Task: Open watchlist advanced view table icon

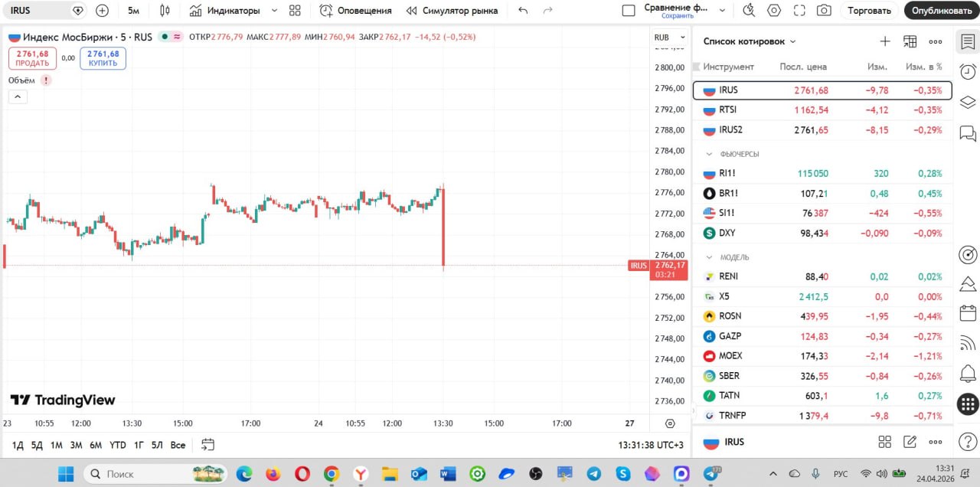Action: point(910,41)
